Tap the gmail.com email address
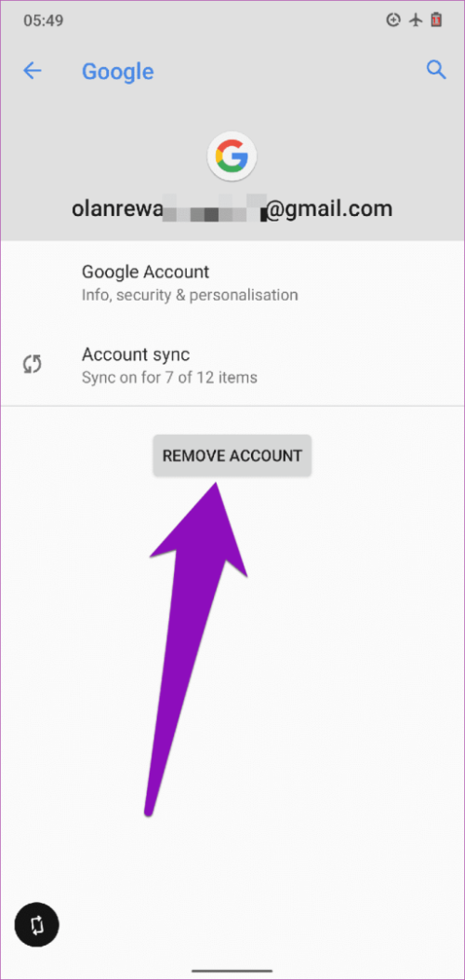Screen dimensions: 465x980 click(x=232, y=208)
